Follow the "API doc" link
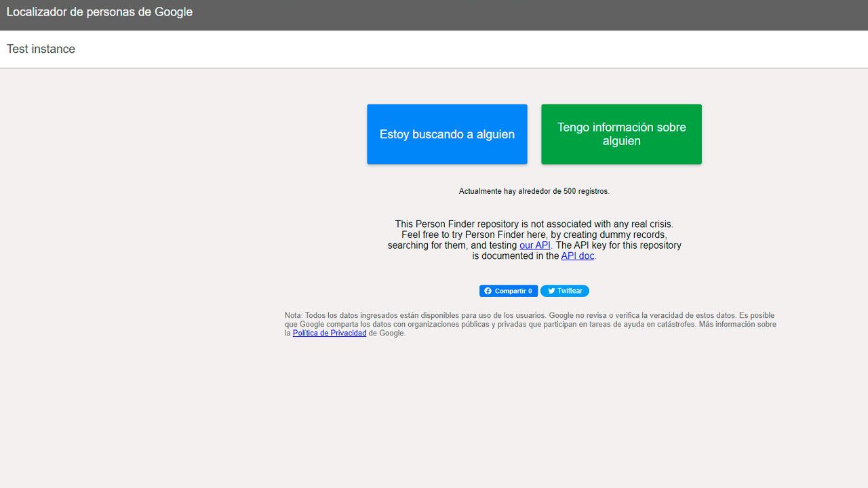The width and height of the screenshot is (868, 488). pyautogui.click(x=577, y=256)
